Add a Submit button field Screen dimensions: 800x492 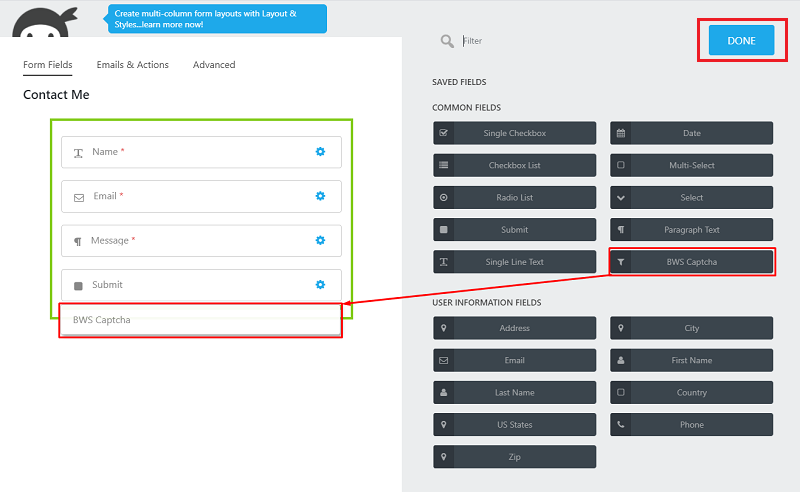515,230
